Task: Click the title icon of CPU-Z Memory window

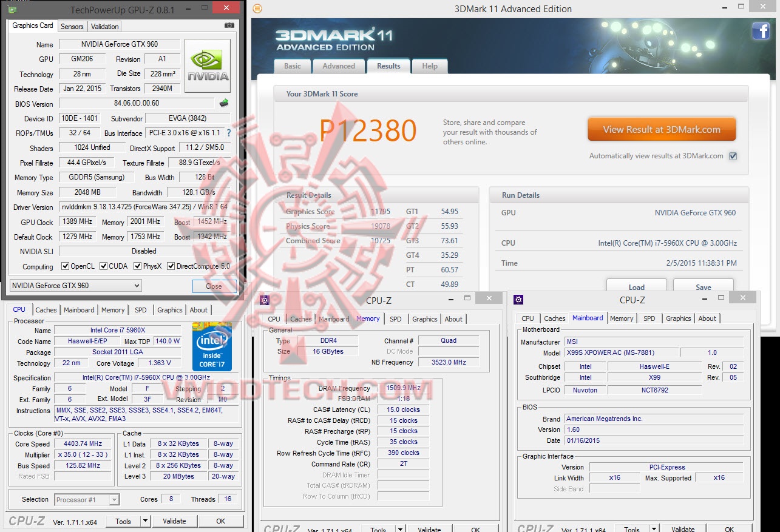Action: [265, 300]
